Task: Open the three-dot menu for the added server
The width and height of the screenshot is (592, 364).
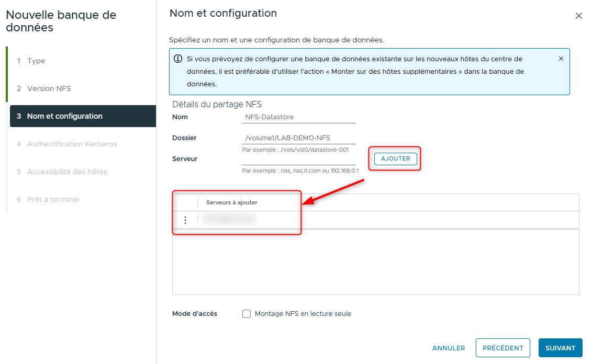Action: [x=185, y=220]
